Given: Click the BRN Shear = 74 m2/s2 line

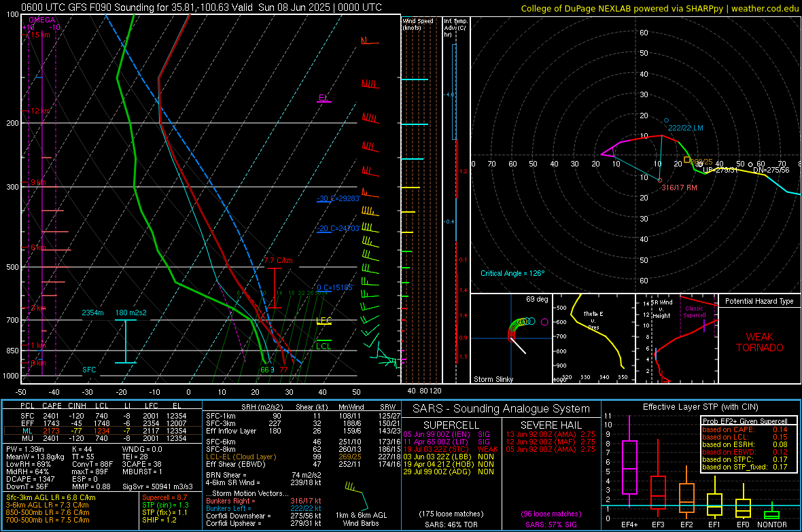Looking at the screenshot, I should (263, 475).
